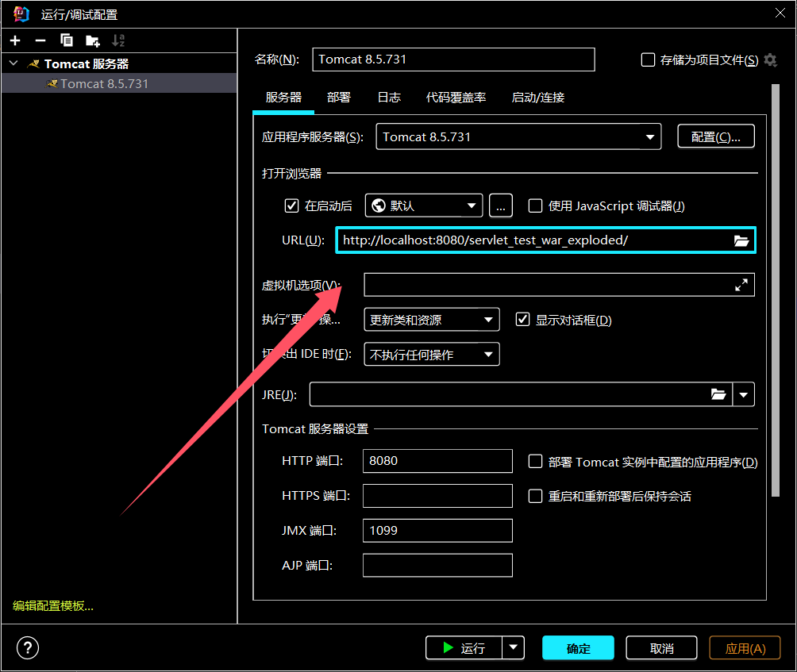Open the default browser dropdown
The image size is (797, 672).
(424, 205)
